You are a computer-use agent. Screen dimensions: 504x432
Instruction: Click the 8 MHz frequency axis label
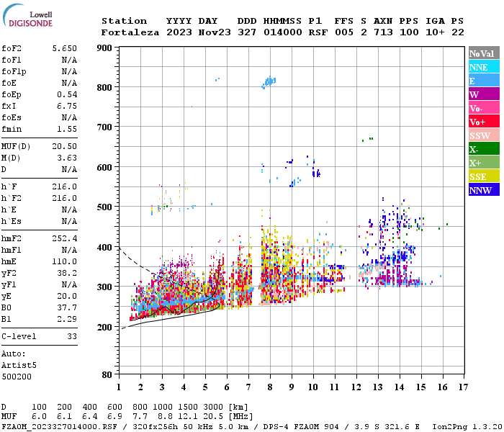(x=270, y=387)
